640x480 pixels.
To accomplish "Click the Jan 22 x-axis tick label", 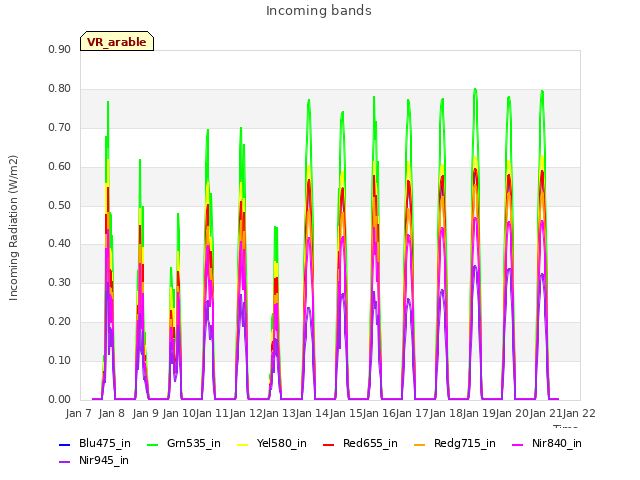I will (580, 413).
